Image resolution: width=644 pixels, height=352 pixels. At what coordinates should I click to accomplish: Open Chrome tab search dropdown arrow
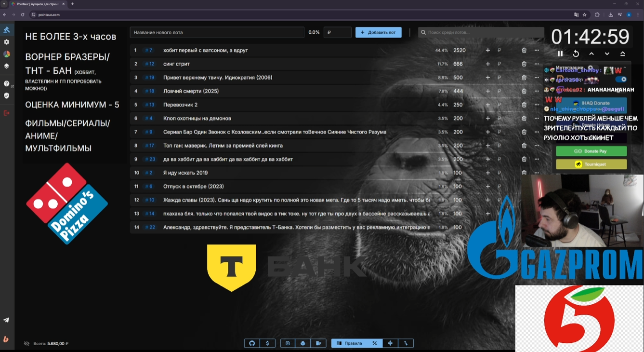(4, 4)
